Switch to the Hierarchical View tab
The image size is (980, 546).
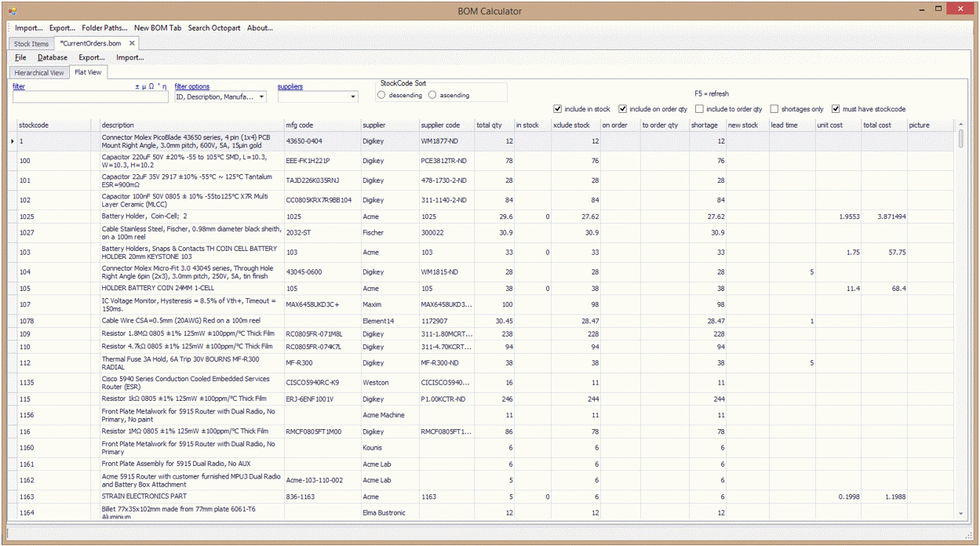38,71
